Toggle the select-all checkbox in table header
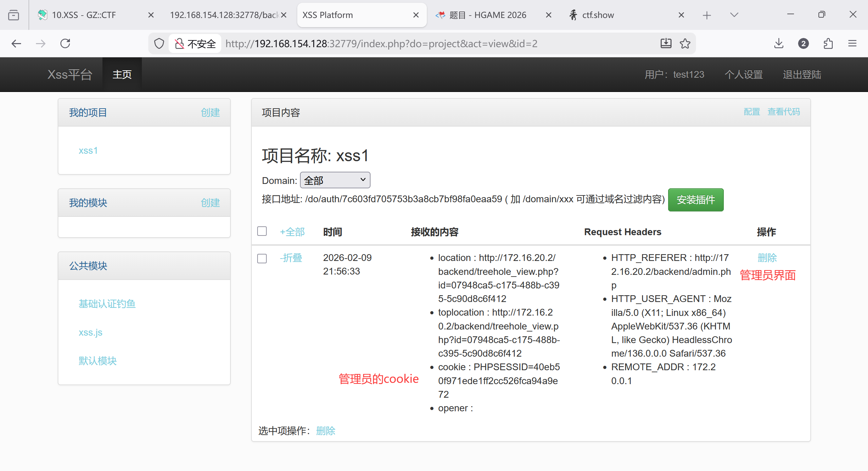 coord(262,231)
